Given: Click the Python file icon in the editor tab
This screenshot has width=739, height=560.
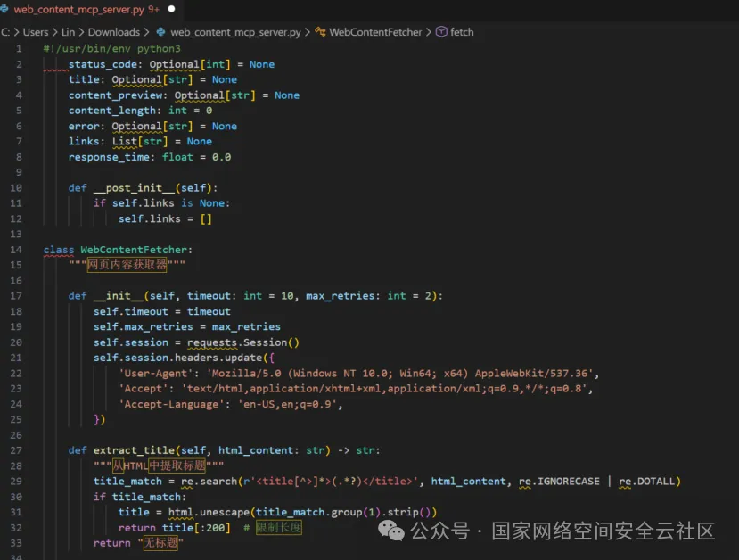Looking at the screenshot, I should click(x=5, y=9).
